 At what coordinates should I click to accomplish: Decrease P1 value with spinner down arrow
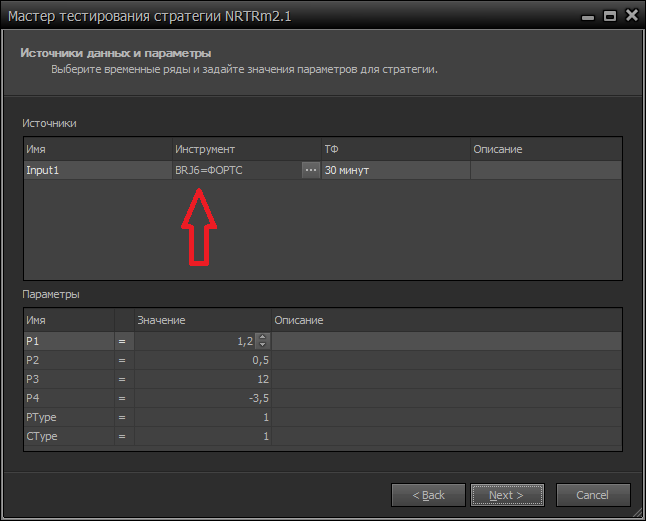(263, 345)
